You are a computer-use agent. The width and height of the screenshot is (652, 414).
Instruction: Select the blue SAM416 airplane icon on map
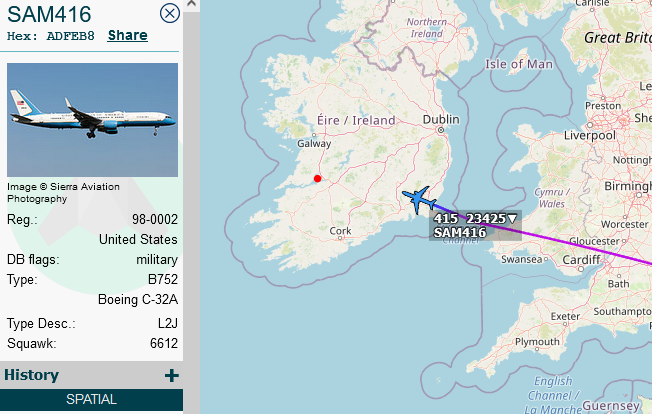click(419, 200)
